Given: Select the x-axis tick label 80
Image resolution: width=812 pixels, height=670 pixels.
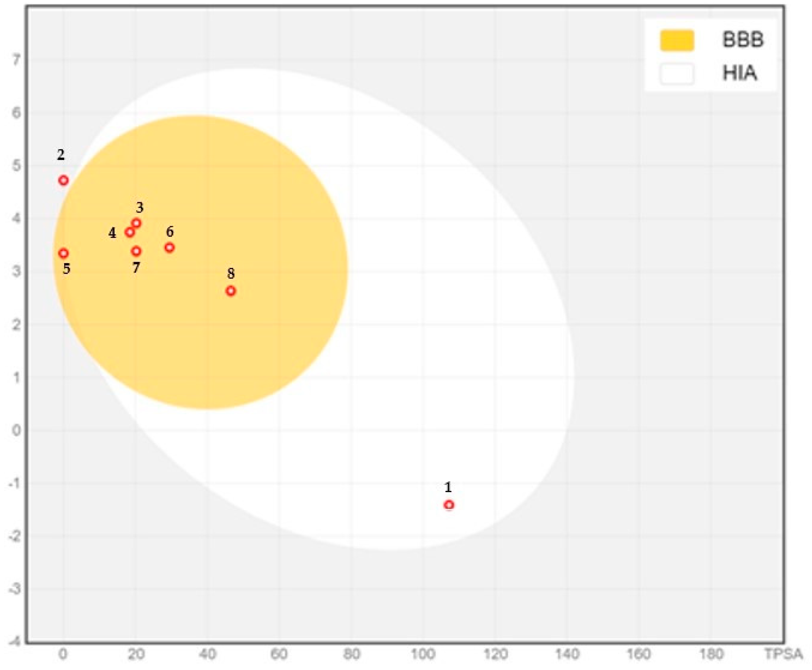Looking at the screenshot, I should (351, 654).
